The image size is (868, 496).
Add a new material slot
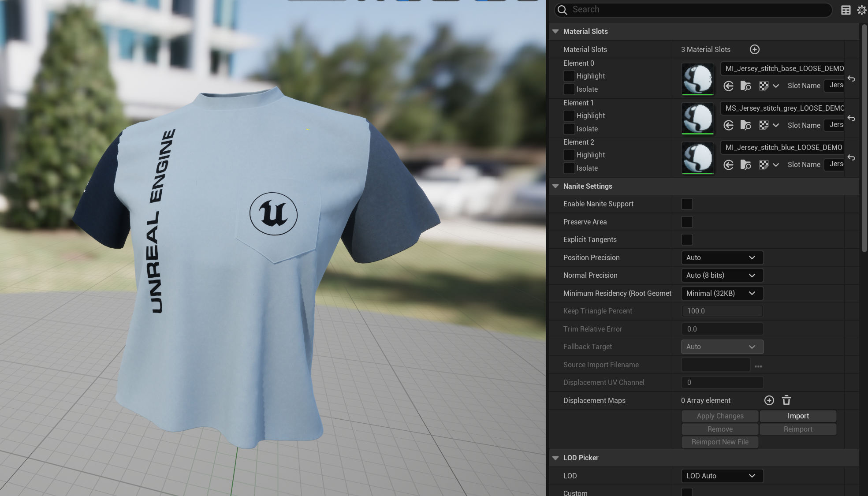tap(754, 49)
